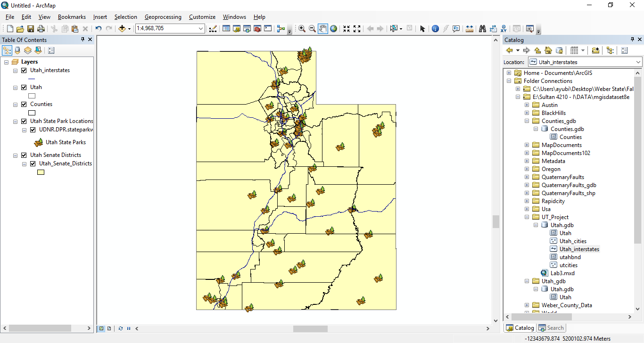Click List By Visibility icon in Table Of Contents

coord(28,50)
